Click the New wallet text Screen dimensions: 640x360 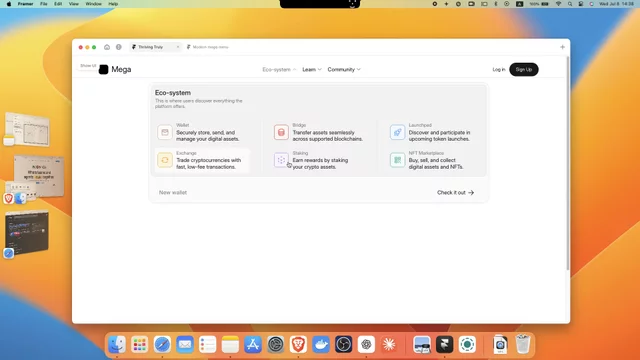coord(173,193)
